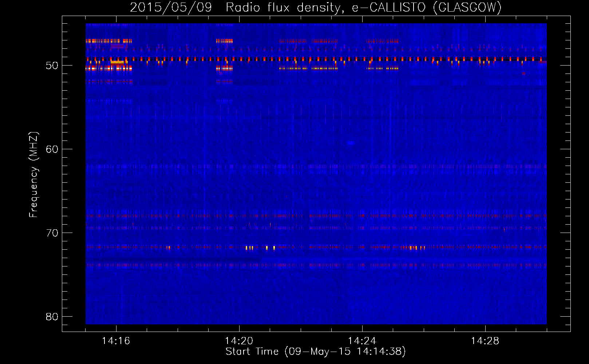Click the 14:16 time tick label
The height and width of the screenshot is (364, 589).
tap(116, 341)
